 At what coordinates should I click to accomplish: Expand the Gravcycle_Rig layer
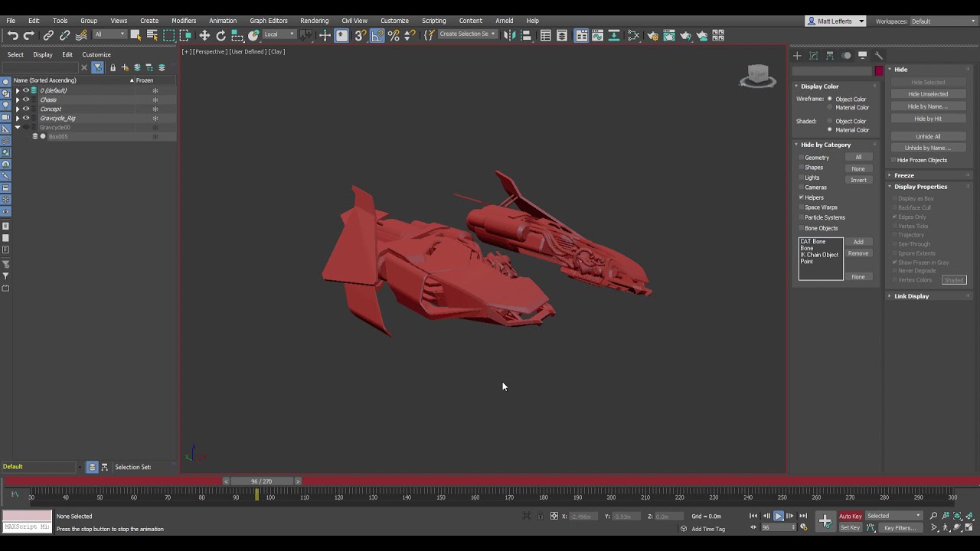[x=18, y=118]
